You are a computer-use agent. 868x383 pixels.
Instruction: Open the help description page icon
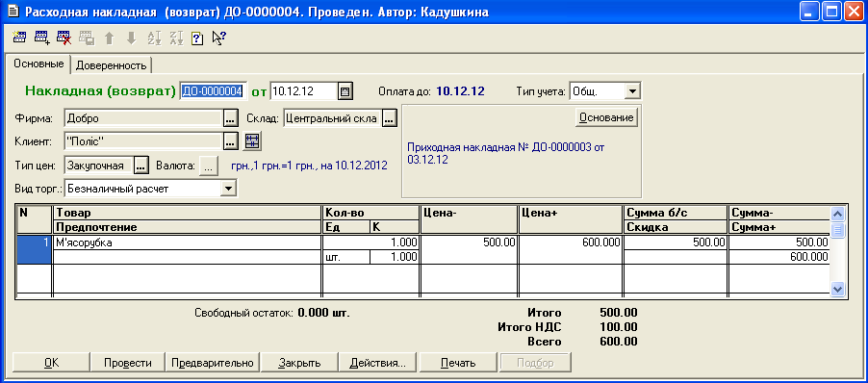click(x=197, y=38)
